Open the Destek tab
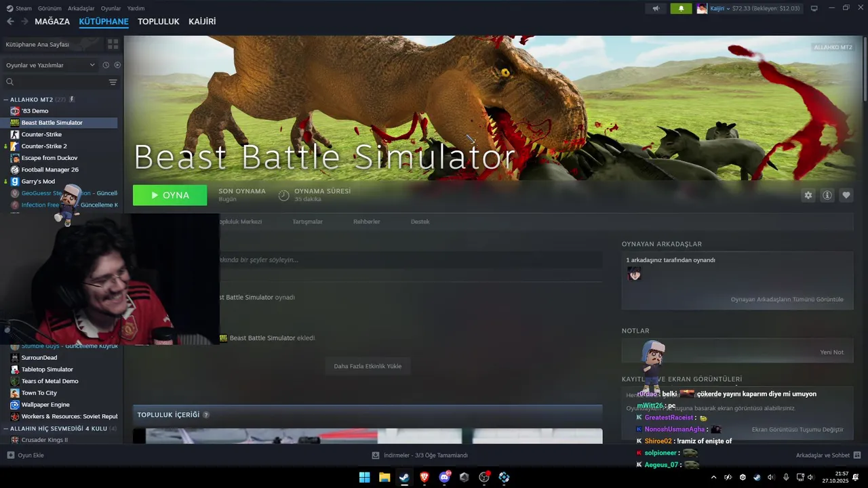Viewport: 868px width, 488px height. pos(420,222)
